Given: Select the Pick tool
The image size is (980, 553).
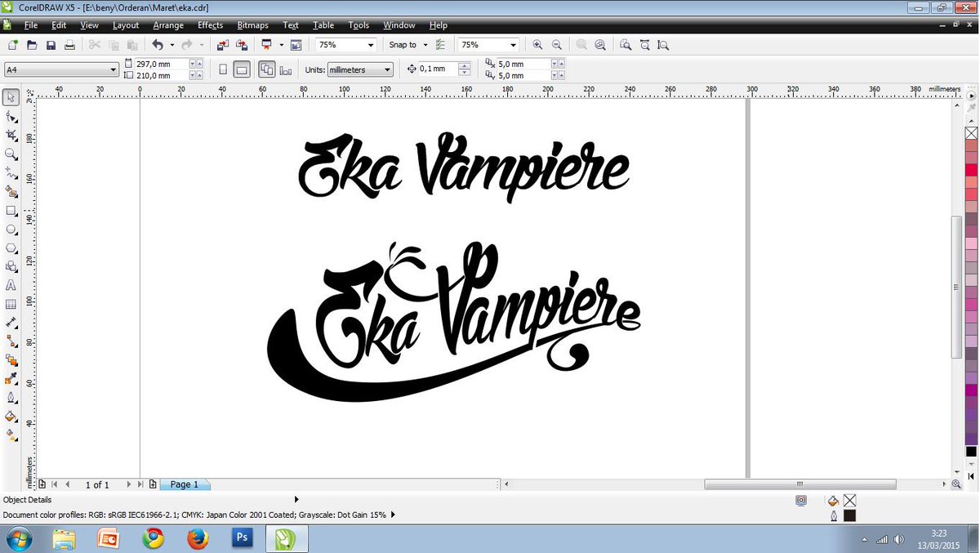Looking at the screenshot, I should [11, 97].
